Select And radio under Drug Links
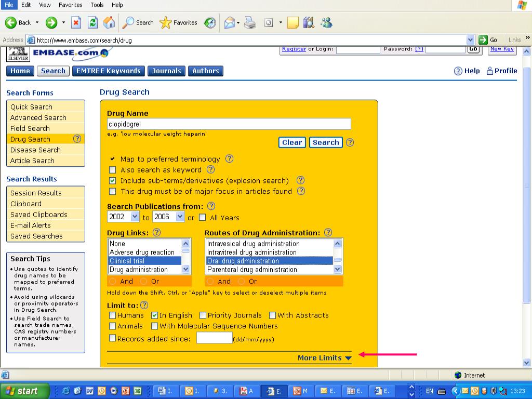 click(x=113, y=281)
